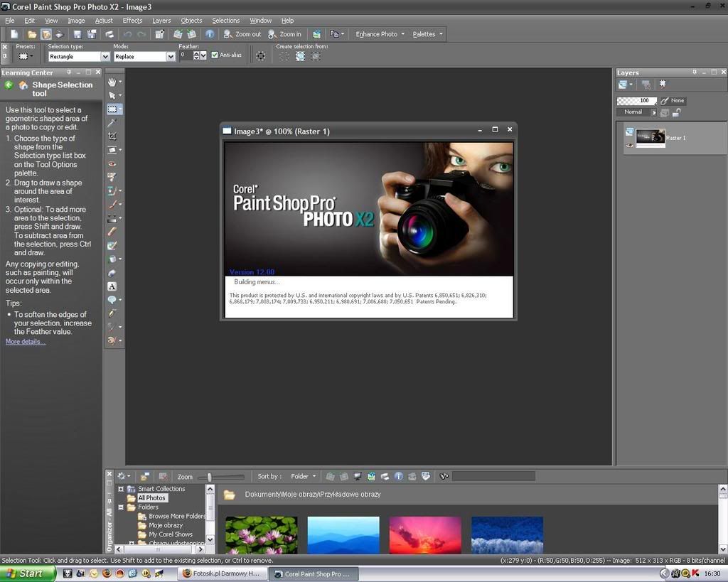Click the Undo arrow icon
This screenshot has height=582, width=728.
(x=127, y=34)
